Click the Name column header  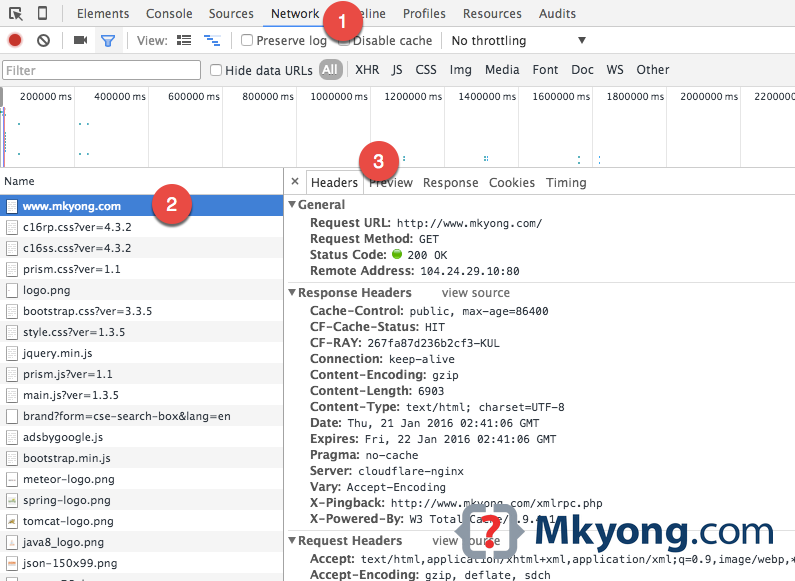click(x=141, y=181)
